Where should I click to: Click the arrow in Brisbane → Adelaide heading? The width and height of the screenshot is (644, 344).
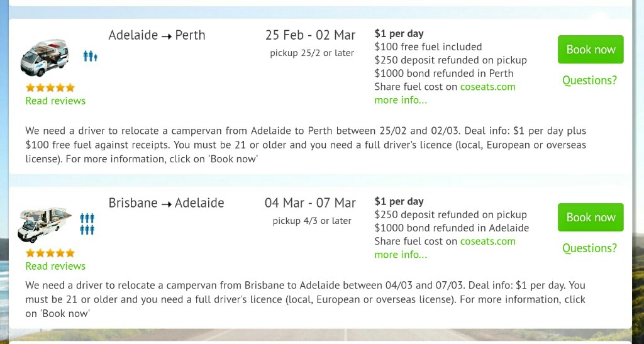tap(167, 204)
